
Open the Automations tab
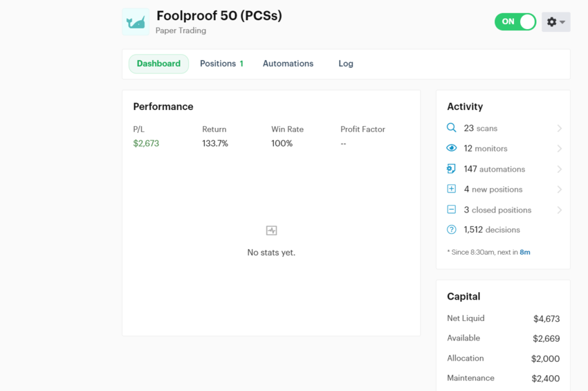tap(288, 64)
